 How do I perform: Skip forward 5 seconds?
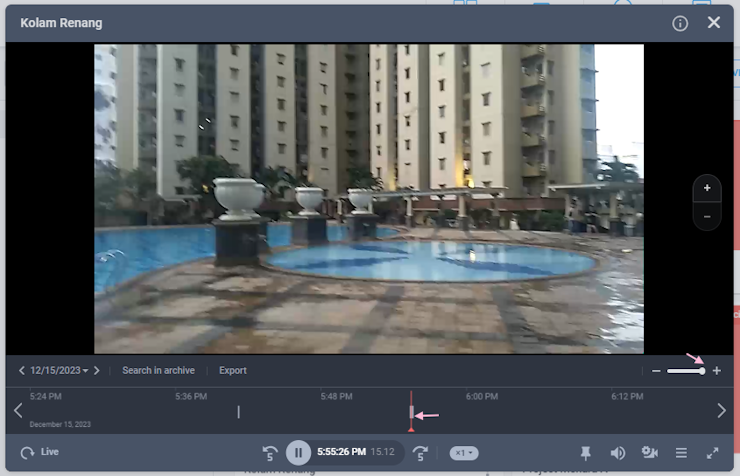(x=420, y=453)
